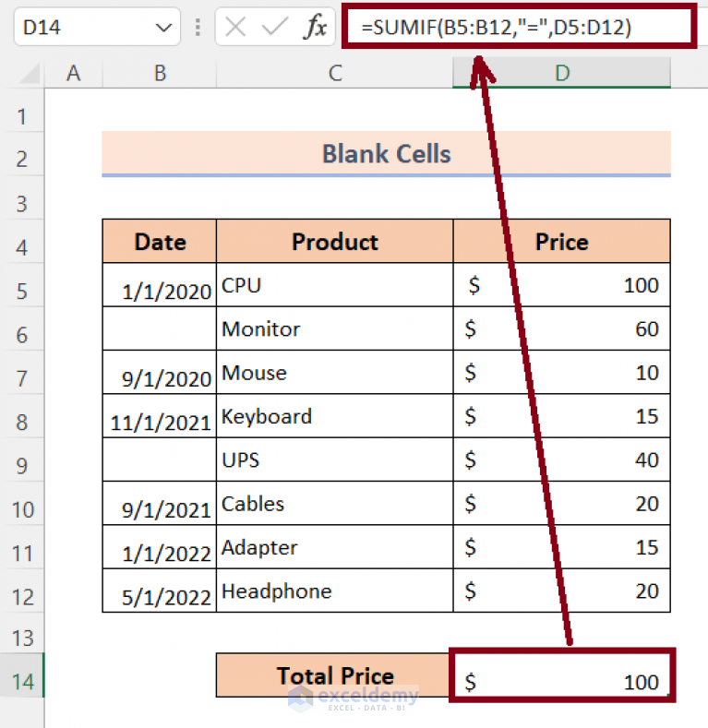Select column C header

tap(334, 73)
